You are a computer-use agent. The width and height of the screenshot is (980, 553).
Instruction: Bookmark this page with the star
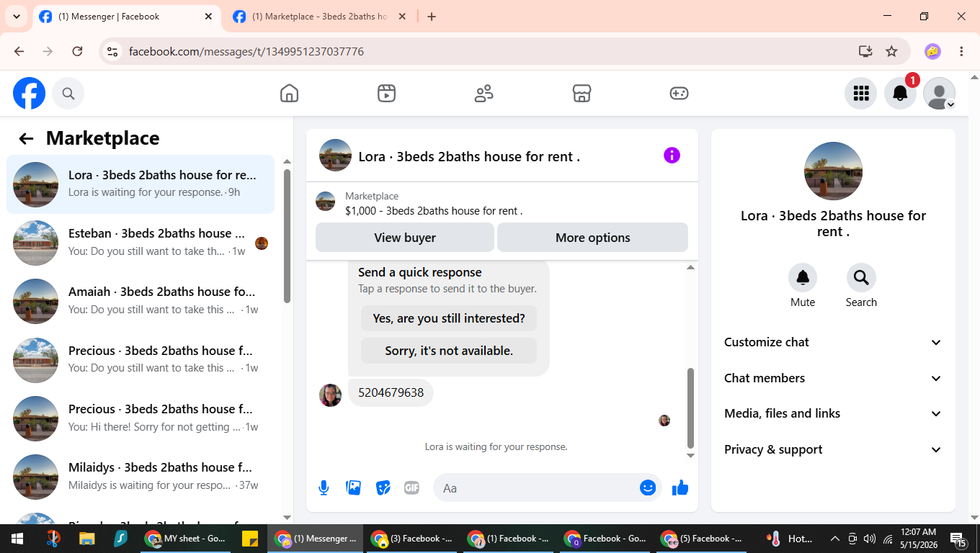pyautogui.click(x=891, y=51)
